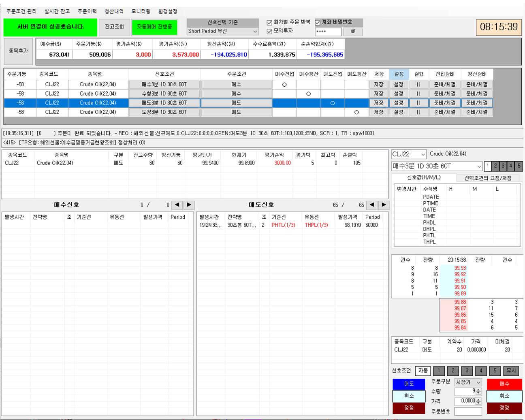Screen dimensions: 525x420
Task: Click the 무시 signal button
Action: 511,371
